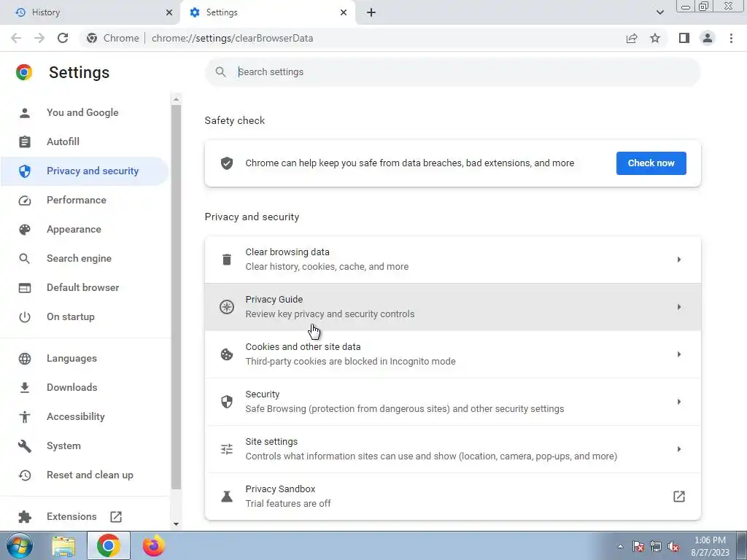Open the side panel icon
The image size is (747, 560).
684,38
